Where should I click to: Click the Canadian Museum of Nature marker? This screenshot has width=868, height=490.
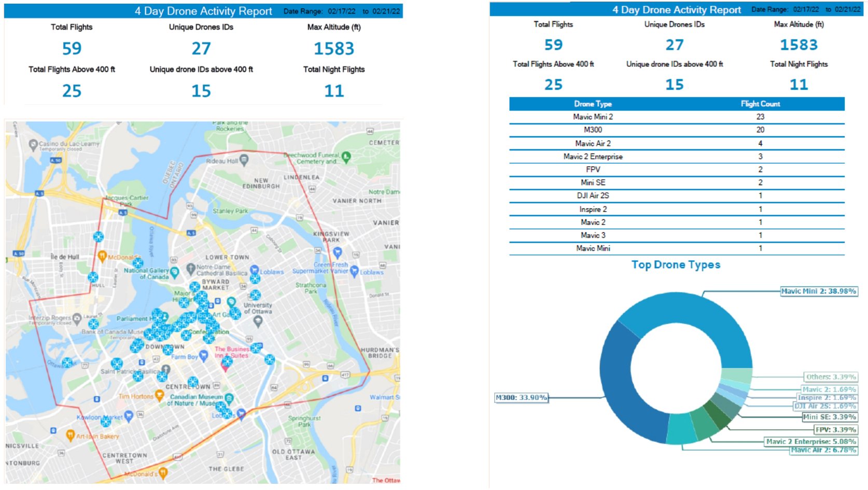[x=229, y=398]
